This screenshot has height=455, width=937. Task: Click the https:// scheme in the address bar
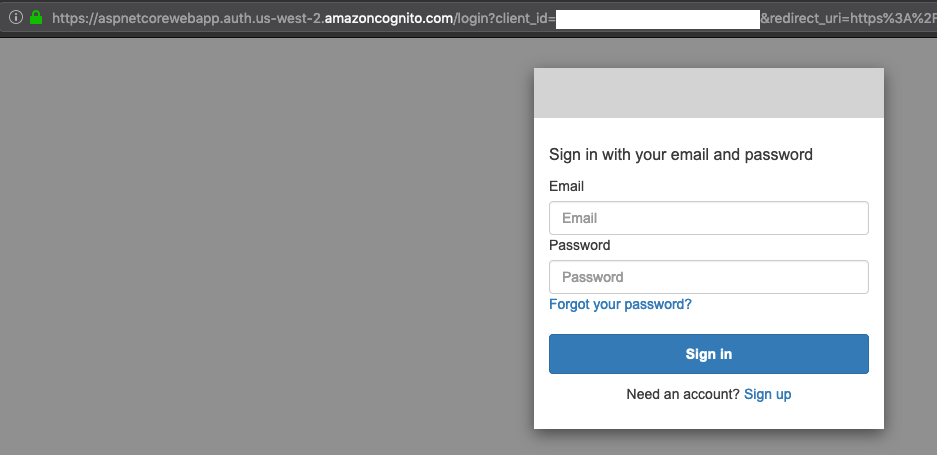point(75,19)
